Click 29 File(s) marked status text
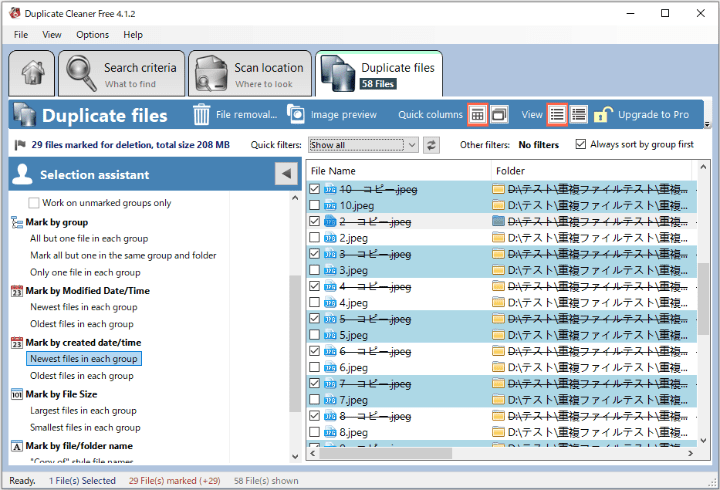 174,481
